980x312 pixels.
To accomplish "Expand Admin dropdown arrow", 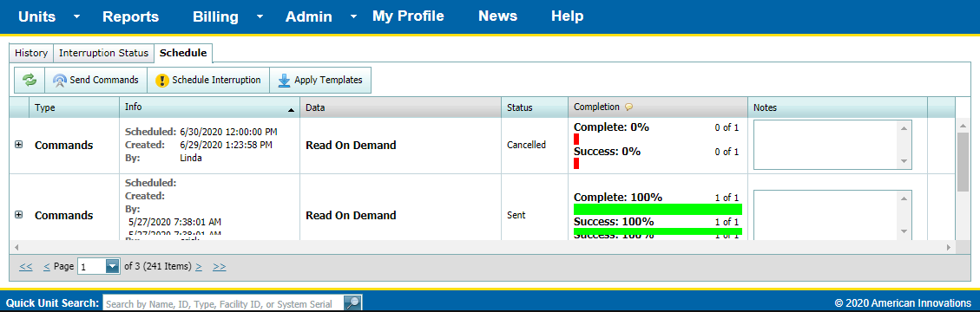I will click(x=354, y=16).
